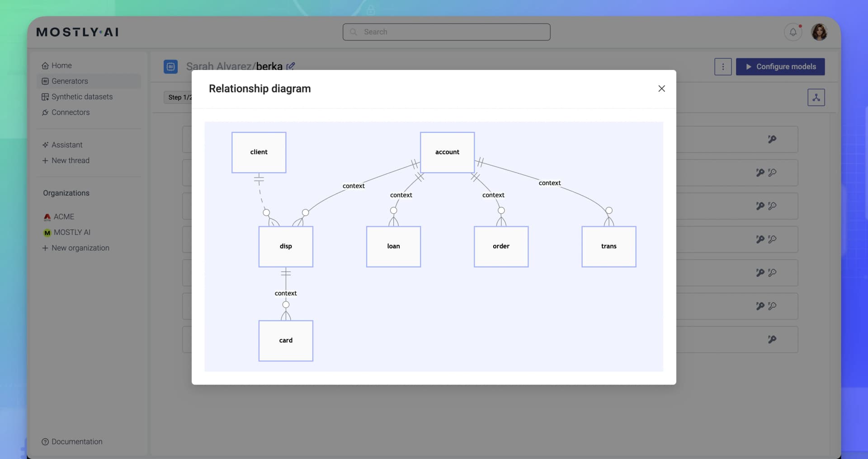Create a New organization

pyautogui.click(x=80, y=248)
